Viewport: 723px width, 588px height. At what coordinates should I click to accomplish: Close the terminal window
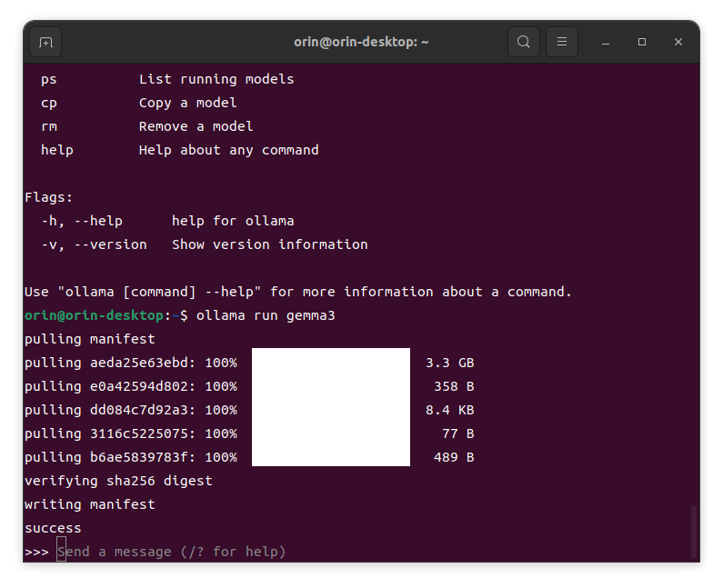[x=678, y=42]
